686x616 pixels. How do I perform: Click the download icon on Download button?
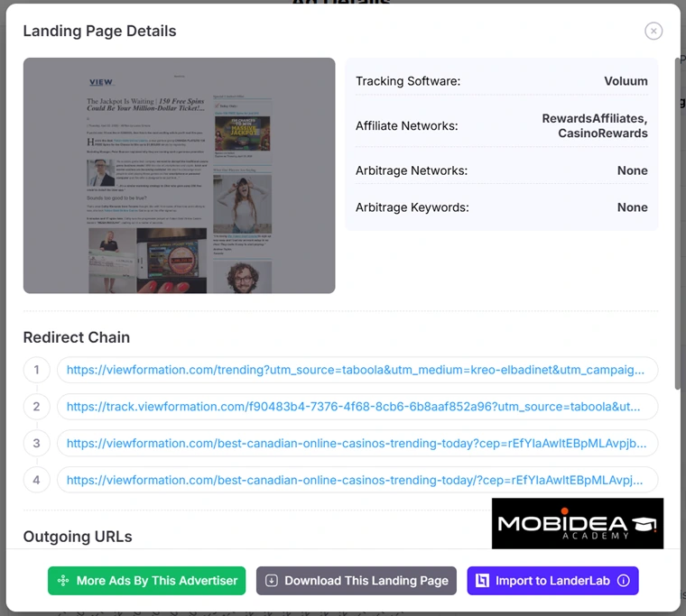coord(272,581)
